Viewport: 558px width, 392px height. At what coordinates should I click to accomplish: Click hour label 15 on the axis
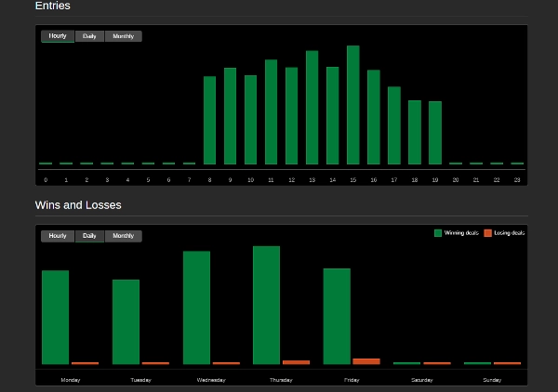pos(353,180)
